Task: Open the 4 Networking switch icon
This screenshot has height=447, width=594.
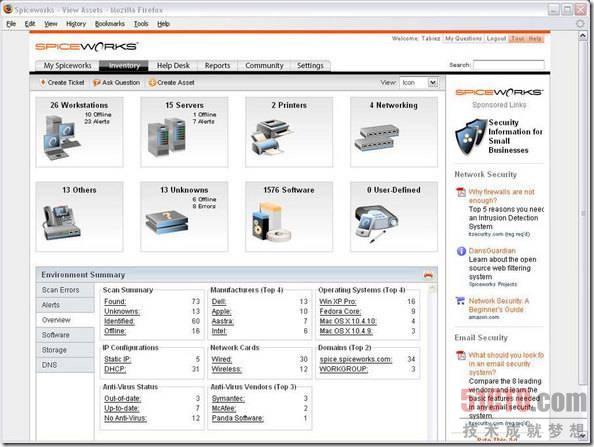Action: (x=377, y=139)
